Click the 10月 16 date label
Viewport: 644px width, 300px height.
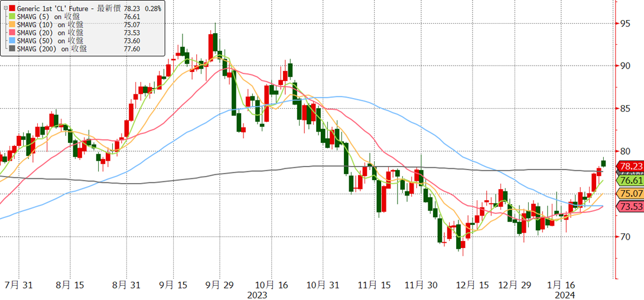pos(270,285)
